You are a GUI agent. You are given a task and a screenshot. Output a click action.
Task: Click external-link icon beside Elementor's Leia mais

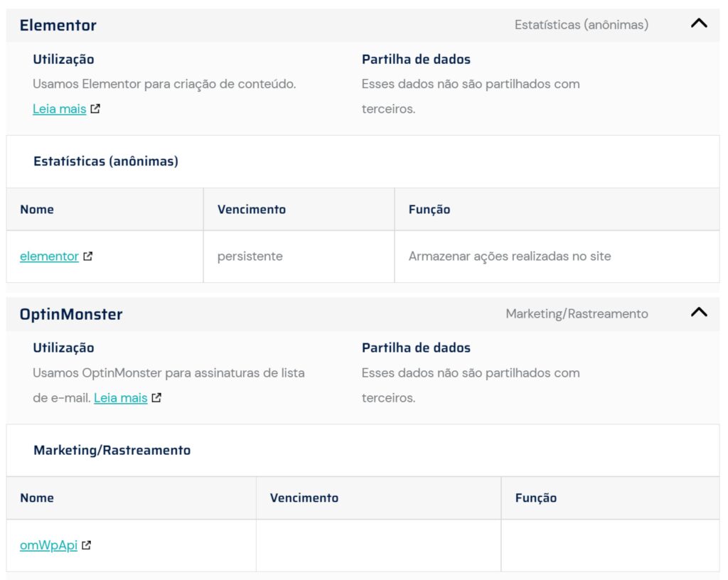[95, 109]
